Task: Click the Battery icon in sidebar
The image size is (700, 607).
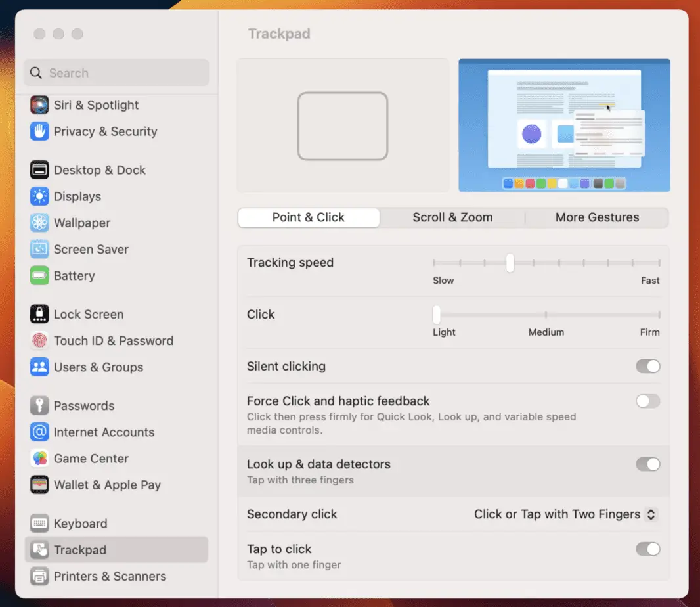Action: 39,276
